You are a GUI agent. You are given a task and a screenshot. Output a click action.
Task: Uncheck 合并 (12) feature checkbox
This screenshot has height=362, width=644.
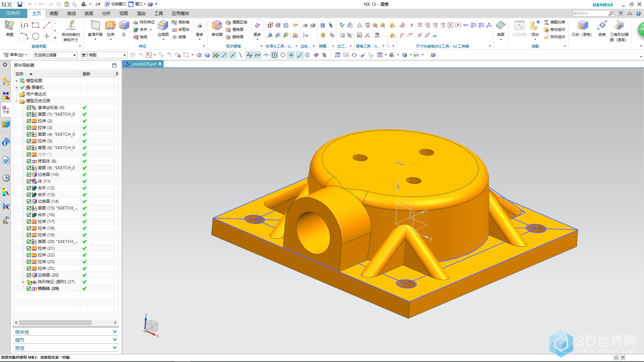coord(29,188)
